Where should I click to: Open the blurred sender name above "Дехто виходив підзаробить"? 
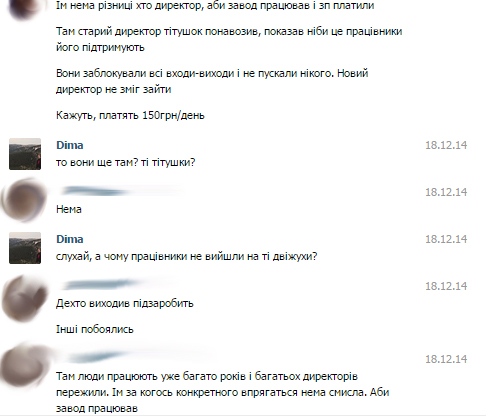[117, 285]
